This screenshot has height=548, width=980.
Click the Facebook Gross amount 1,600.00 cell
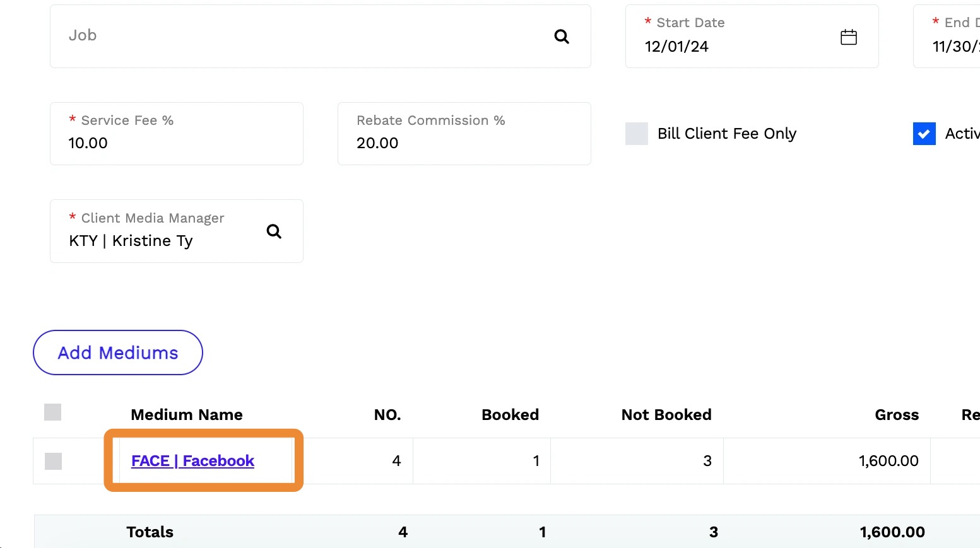tap(888, 461)
